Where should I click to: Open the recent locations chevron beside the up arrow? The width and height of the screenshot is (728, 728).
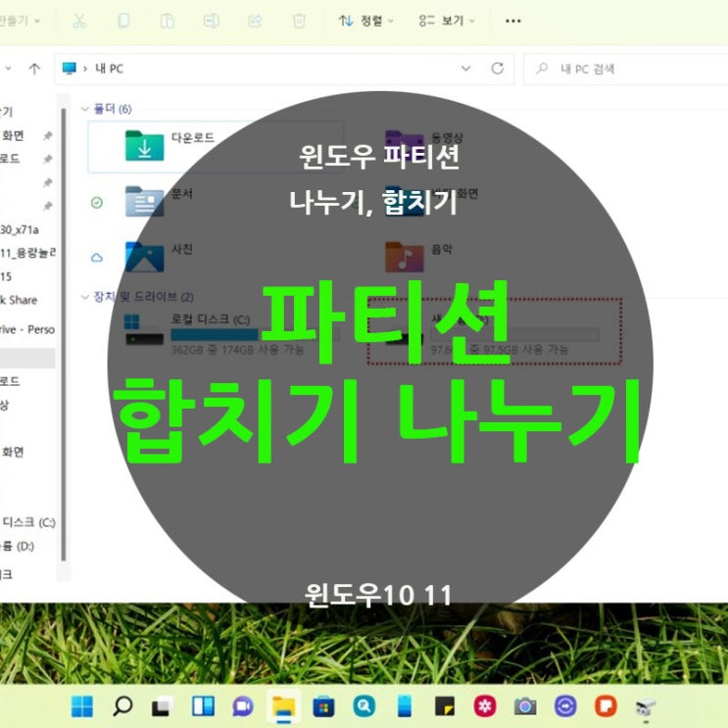pyautogui.click(x=9, y=70)
